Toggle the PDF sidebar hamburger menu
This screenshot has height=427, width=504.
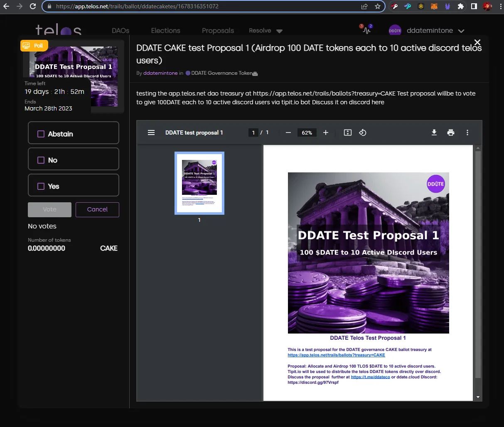[x=151, y=133]
